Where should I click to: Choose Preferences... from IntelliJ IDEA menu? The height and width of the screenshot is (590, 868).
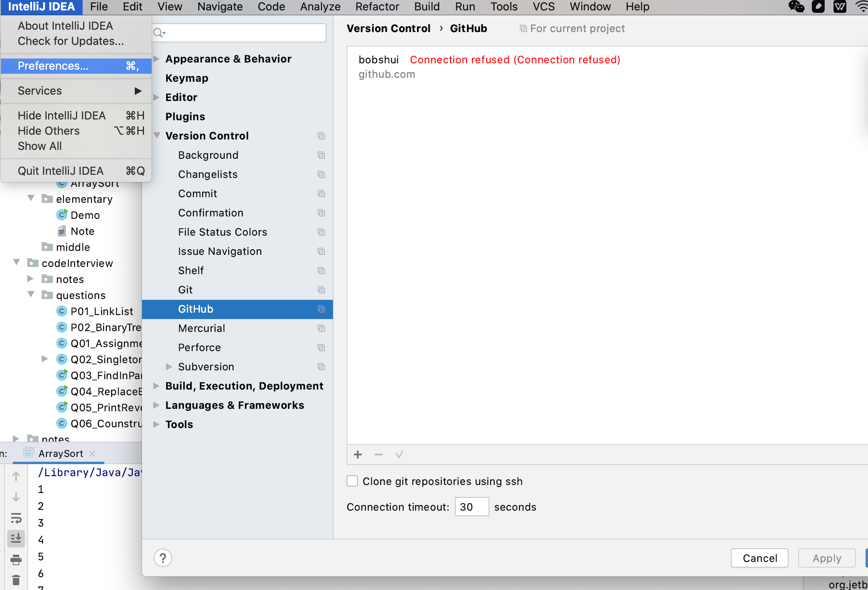pos(53,66)
